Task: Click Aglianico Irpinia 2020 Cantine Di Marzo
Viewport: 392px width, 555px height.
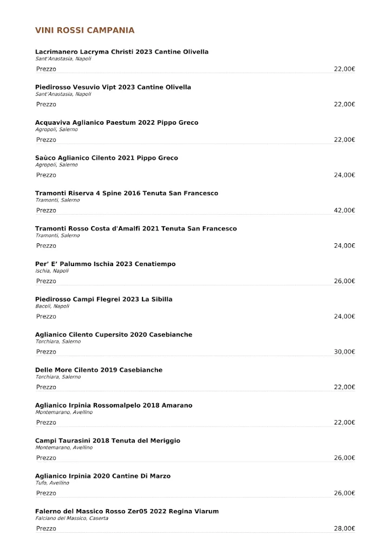Action: pyautogui.click(x=103, y=476)
